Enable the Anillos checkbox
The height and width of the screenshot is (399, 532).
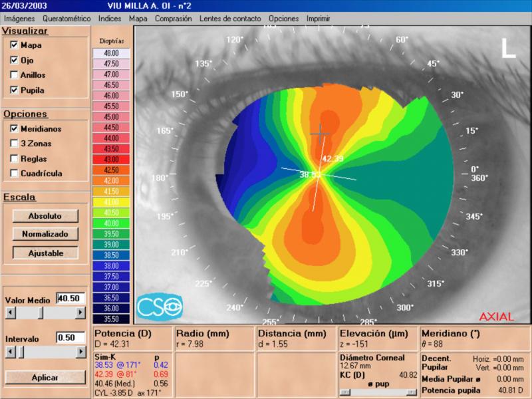click(x=15, y=75)
